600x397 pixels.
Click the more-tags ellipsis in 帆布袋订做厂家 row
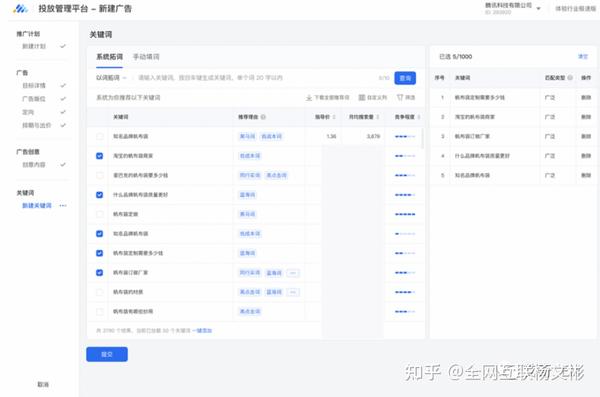(293, 273)
